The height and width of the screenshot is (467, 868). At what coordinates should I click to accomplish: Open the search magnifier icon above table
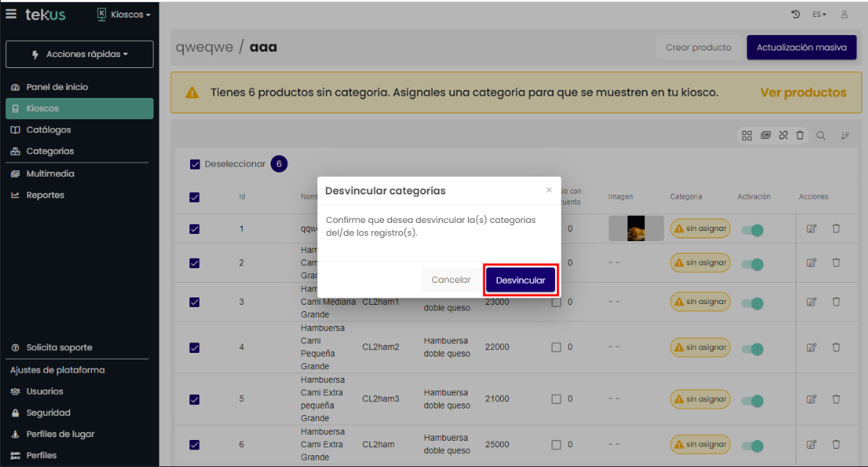821,135
